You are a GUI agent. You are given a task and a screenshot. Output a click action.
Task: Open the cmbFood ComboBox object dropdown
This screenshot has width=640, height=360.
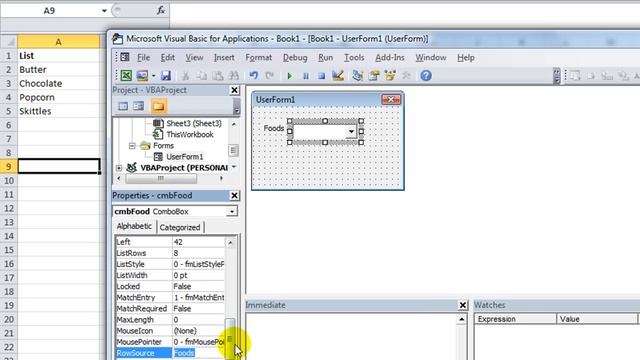(232, 211)
